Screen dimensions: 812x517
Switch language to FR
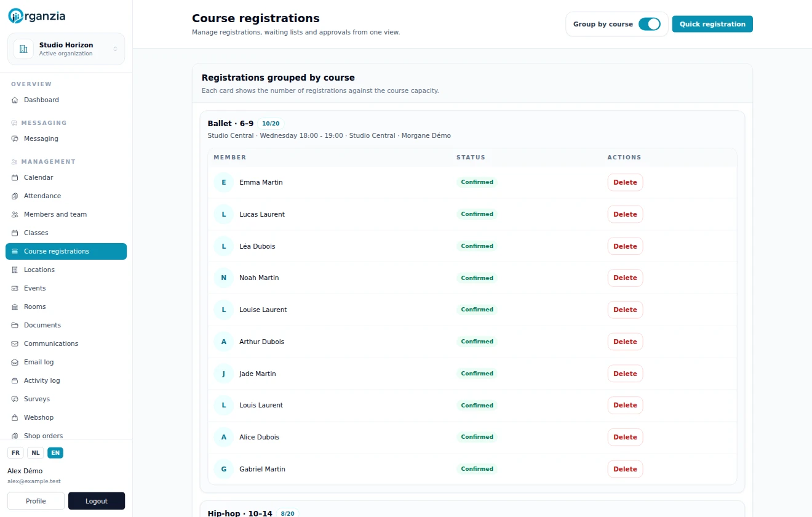pyautogui.click(x=15, y=453)
